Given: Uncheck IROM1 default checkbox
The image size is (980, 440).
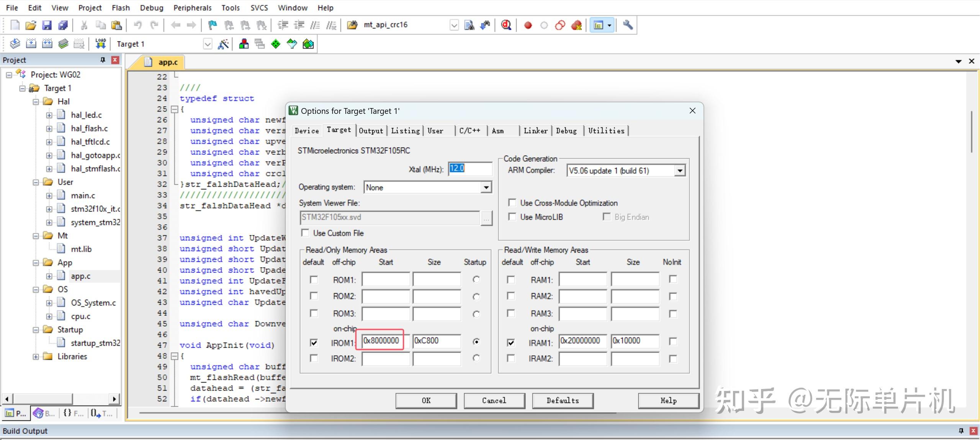Looking at the screenshot, I should (x=314, y=342).
